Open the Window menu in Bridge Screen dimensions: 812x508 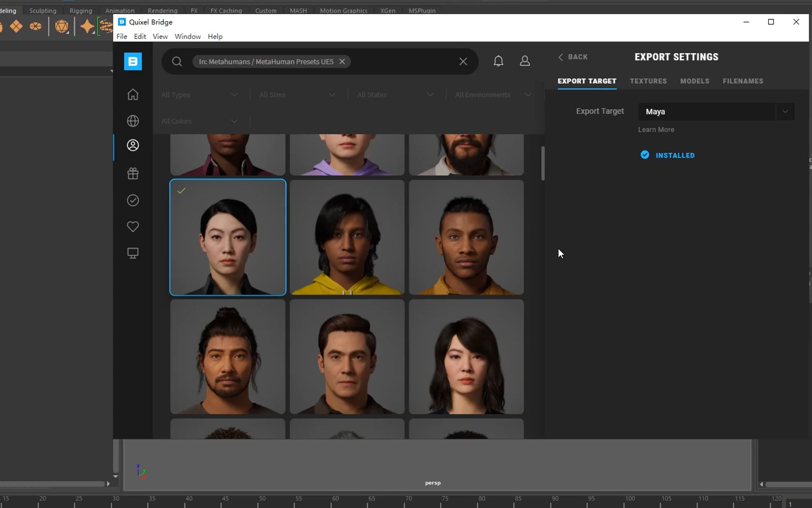(188, 36)
